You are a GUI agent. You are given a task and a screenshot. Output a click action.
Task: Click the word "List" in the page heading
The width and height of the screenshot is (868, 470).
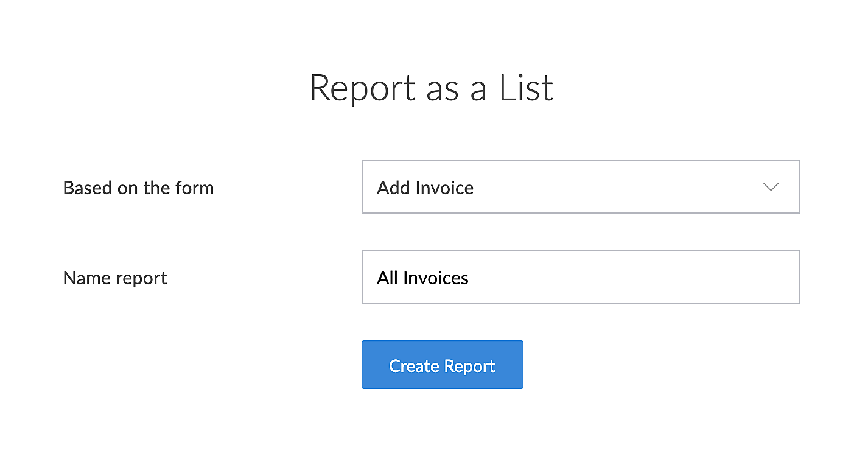[526, 88]
